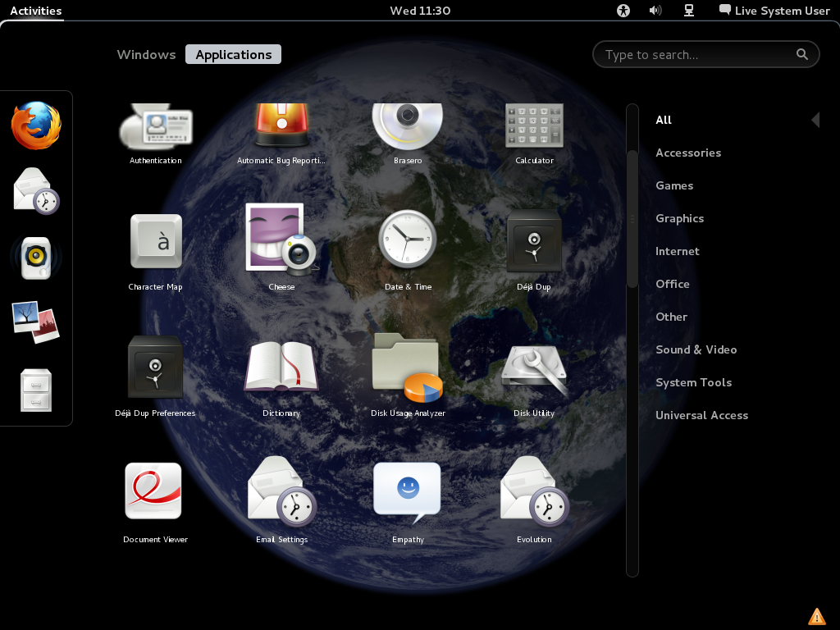Filter by System Tools category
Viewport: 840px width, 630px height.
pyautogui.click(x=693, y=382)
